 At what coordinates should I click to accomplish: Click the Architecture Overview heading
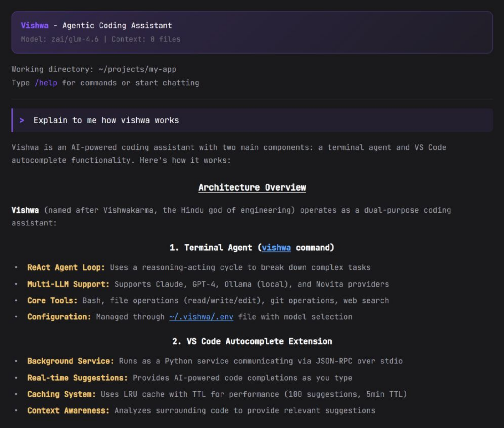click(252, 187)
